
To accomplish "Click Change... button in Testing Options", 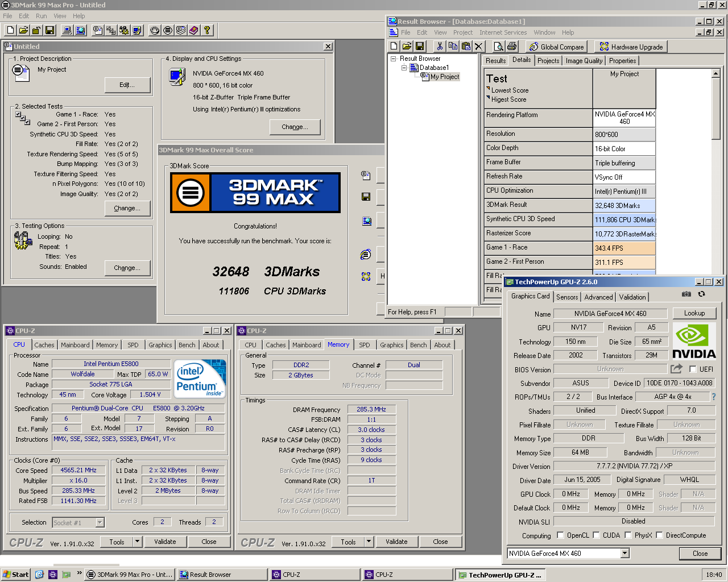I will 127,268.
